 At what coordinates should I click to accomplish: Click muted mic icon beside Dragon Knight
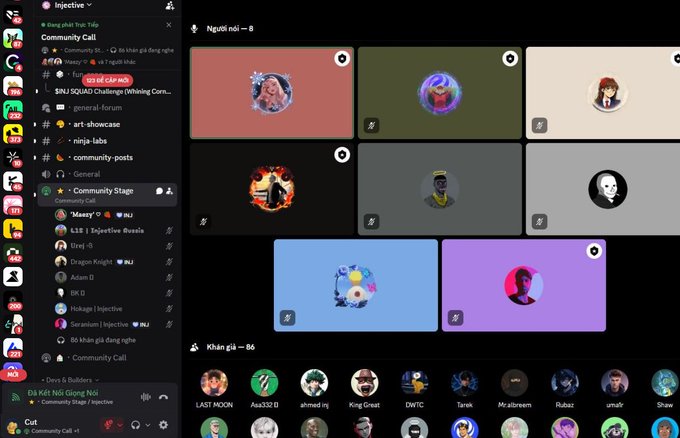169,262
